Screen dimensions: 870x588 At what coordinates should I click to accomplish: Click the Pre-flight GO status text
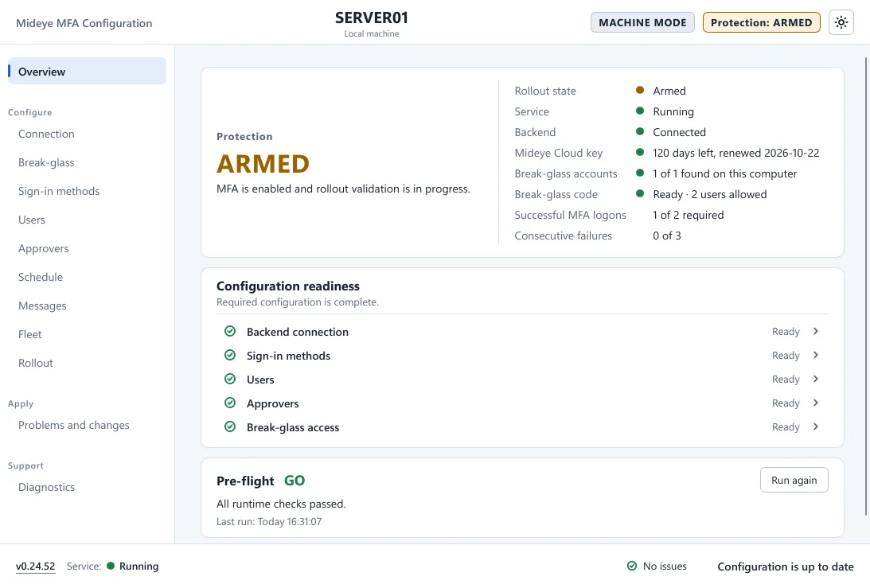[295, 481]
